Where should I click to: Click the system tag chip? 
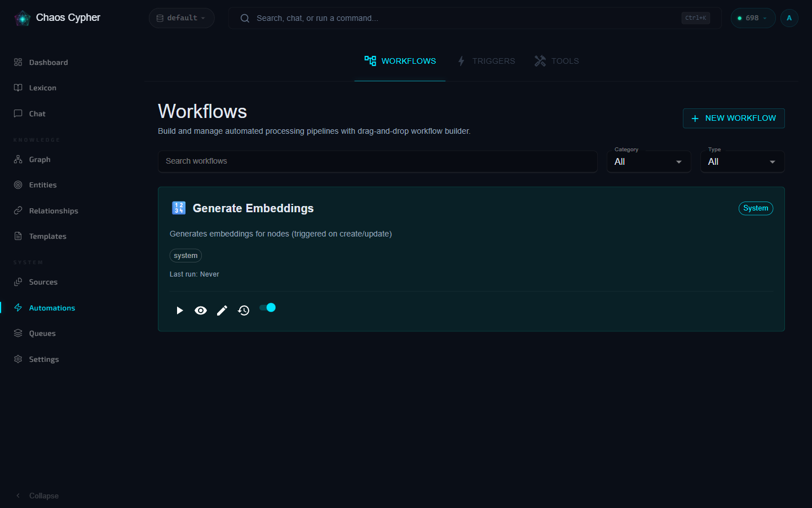click(186, 256)
